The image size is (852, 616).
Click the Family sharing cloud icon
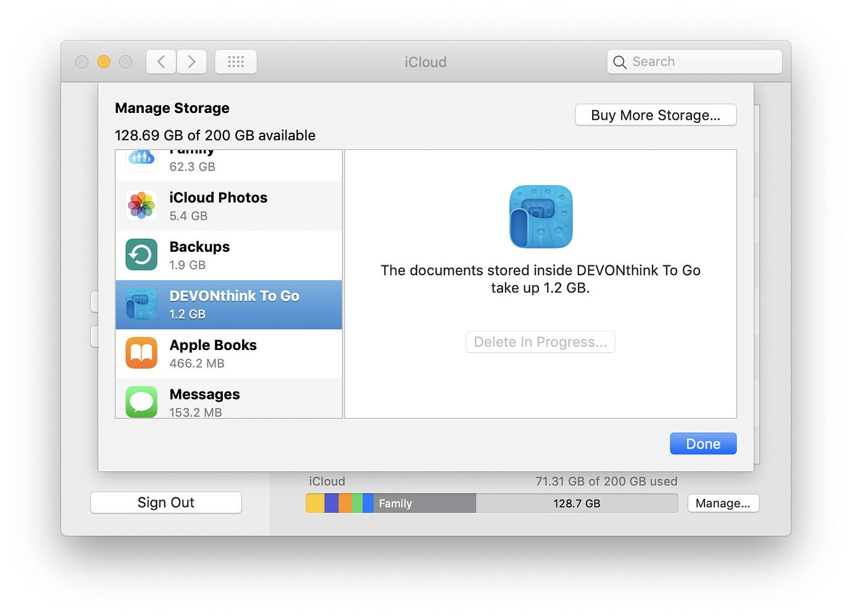click(x=141, y=159)
